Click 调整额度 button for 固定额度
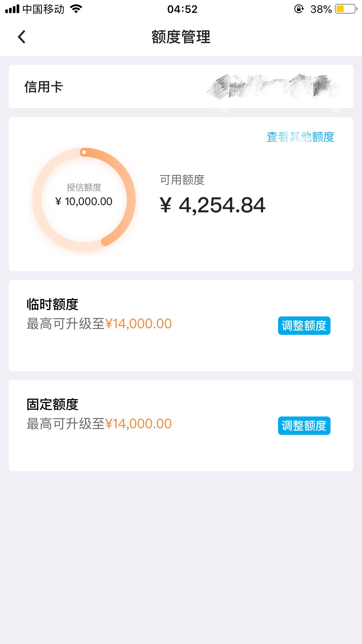 click(x=304, y=426)
